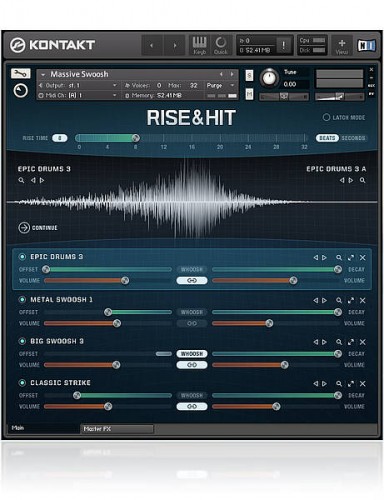Expand Metal Swoosh 1 layer with arrows icon

pos(351,300)
